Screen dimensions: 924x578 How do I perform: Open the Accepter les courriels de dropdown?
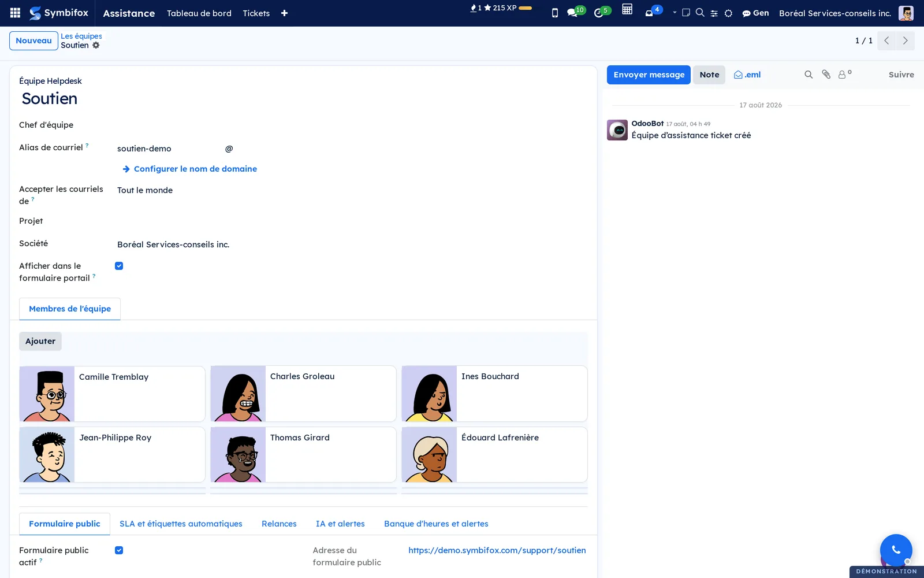351,190
